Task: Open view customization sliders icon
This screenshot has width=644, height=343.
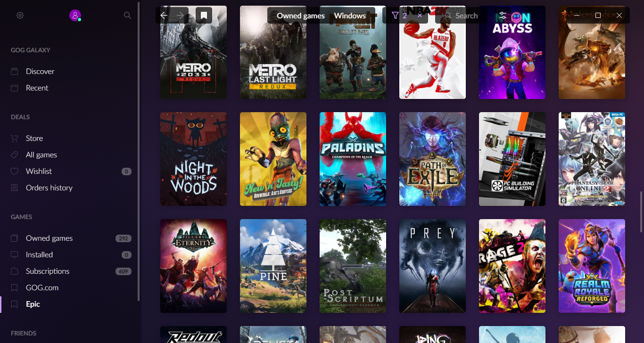Action: click(503, 16)
